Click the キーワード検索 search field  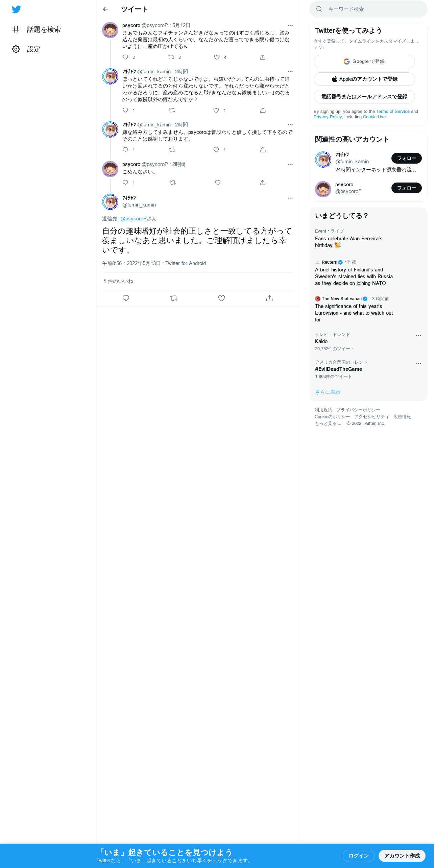(x=368, y=9)
